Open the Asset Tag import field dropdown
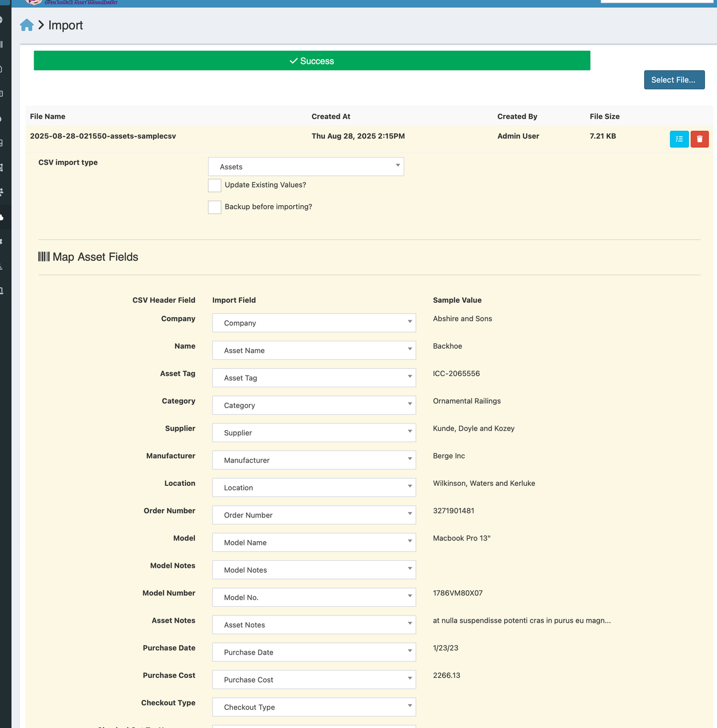The width and height of the screenshot is (717, 728). click(314, 378)
